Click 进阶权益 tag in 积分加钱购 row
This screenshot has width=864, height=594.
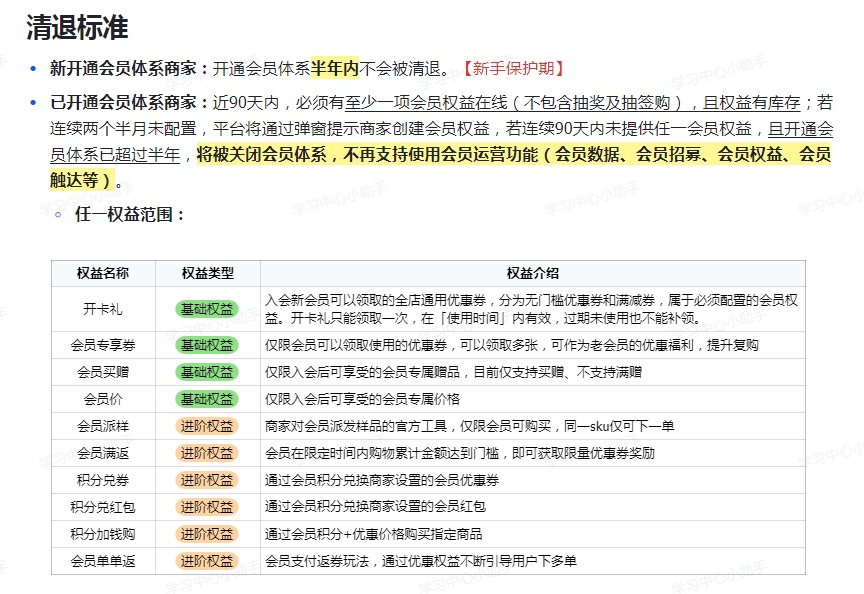[x=207, y=534]
